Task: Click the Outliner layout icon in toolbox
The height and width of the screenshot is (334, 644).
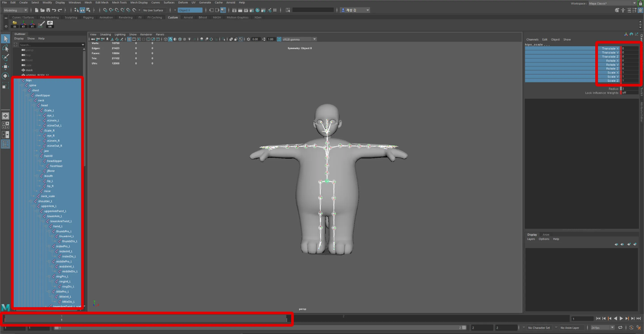Action: click(6, 144)
